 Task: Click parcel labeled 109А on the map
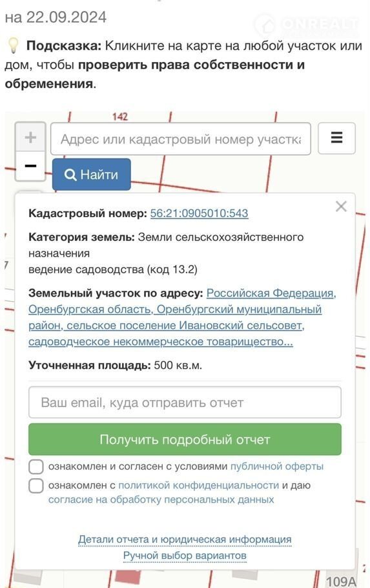(x=341, y=582)
